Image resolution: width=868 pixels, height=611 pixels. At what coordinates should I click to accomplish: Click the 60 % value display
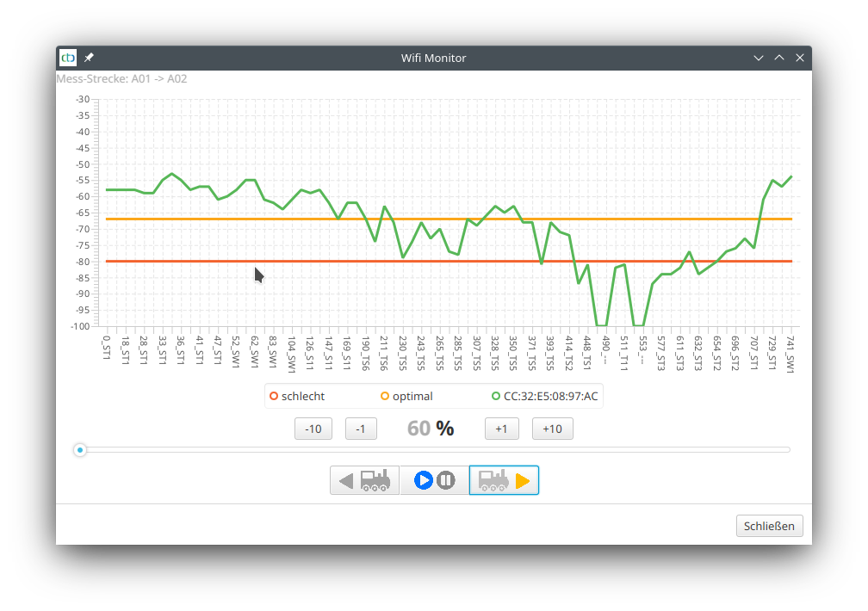point(431,428)
